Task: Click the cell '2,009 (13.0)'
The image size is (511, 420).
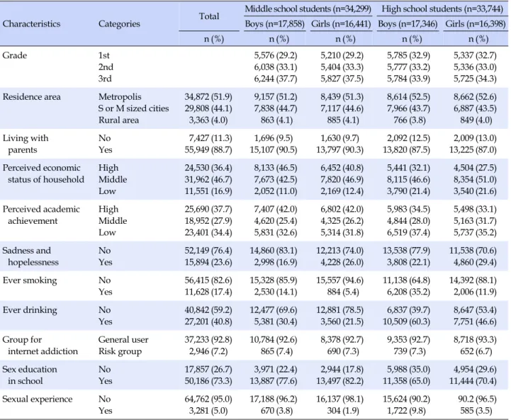Action: pos(475,138)
